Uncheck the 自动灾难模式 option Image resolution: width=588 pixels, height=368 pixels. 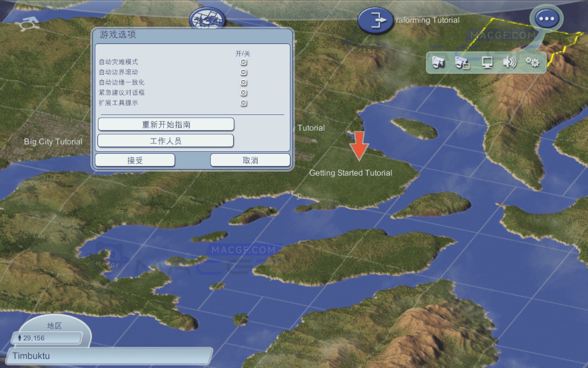click(243, 62)
